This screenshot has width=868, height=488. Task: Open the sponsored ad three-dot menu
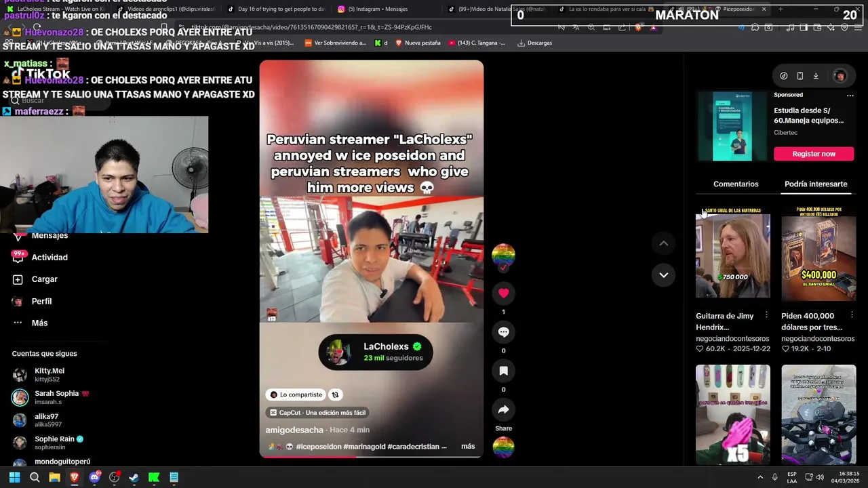850,96
